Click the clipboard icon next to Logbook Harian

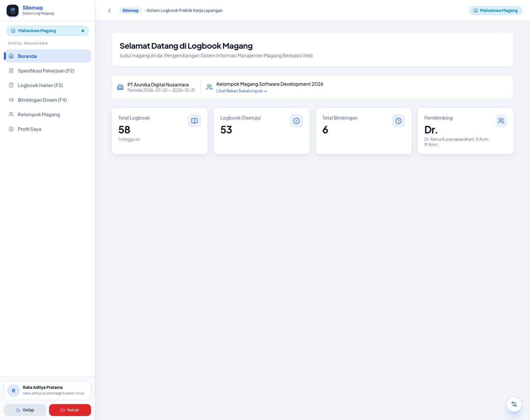click(x=11, y=85)
